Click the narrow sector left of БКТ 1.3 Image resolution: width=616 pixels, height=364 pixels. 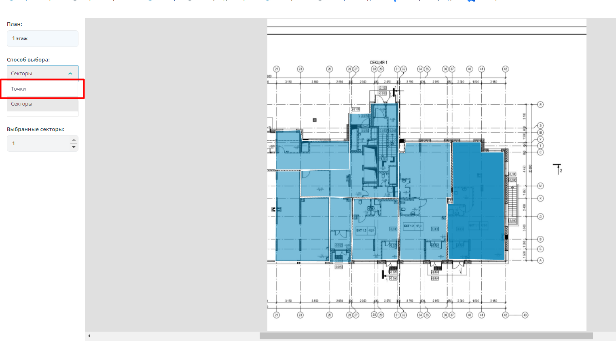pos(340,226)
